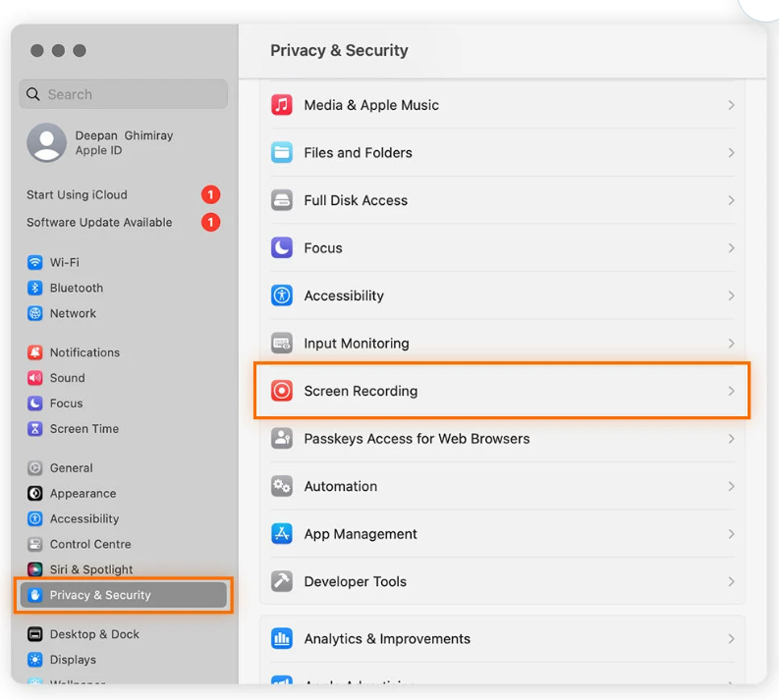Viewport: 779px width, 700px height.
Task: Click the Media & Apple Music icon
Action: [x=282, y=105]
